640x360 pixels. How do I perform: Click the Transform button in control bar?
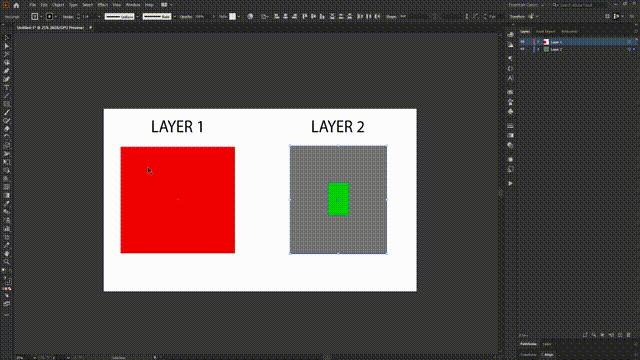[x=517, y=16]
